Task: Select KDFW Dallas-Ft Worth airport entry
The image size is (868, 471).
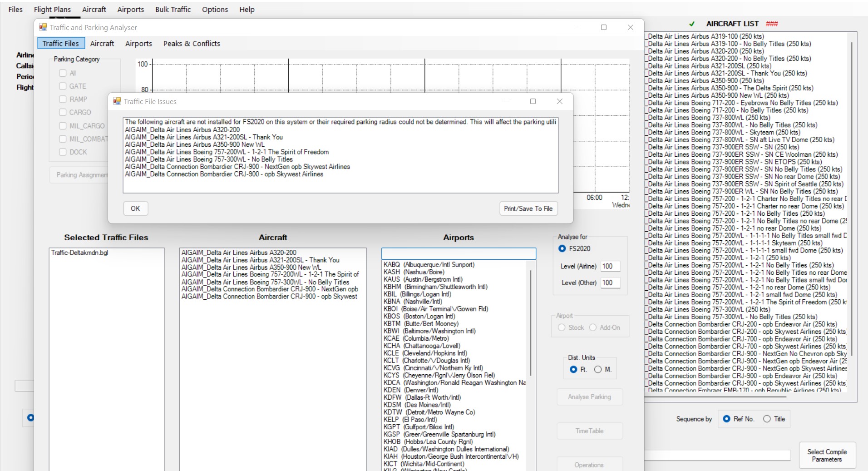Action: (422, 397)
